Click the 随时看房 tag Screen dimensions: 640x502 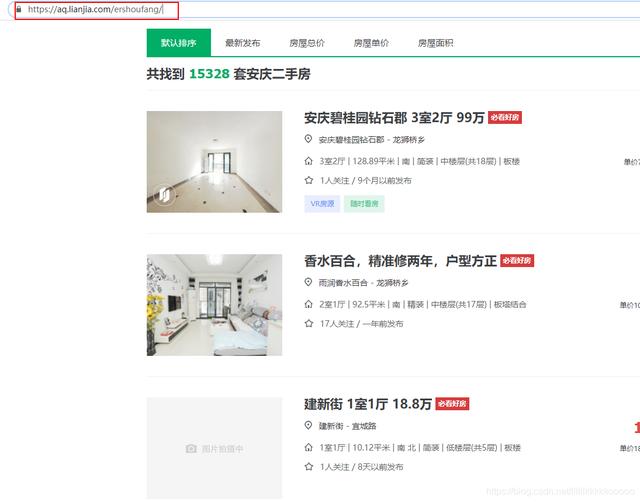[x=364, y=204]
